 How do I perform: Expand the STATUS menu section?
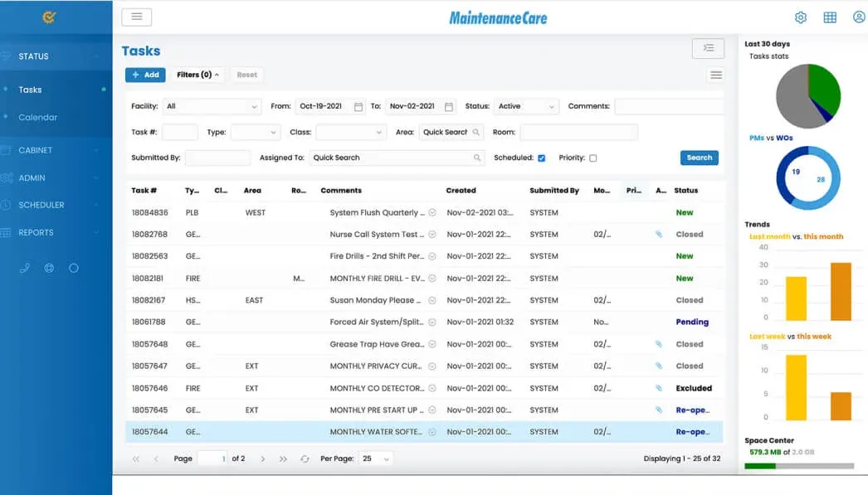pos(56,56)
